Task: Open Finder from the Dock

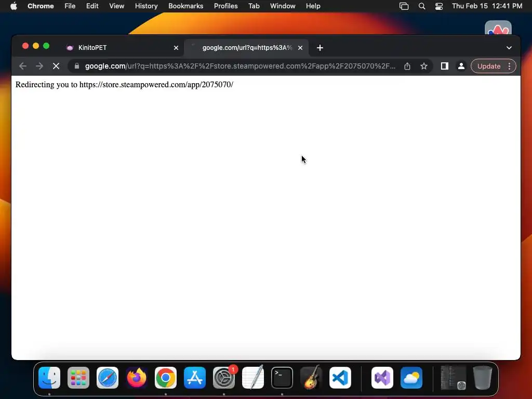Action: tap(49, 378)
